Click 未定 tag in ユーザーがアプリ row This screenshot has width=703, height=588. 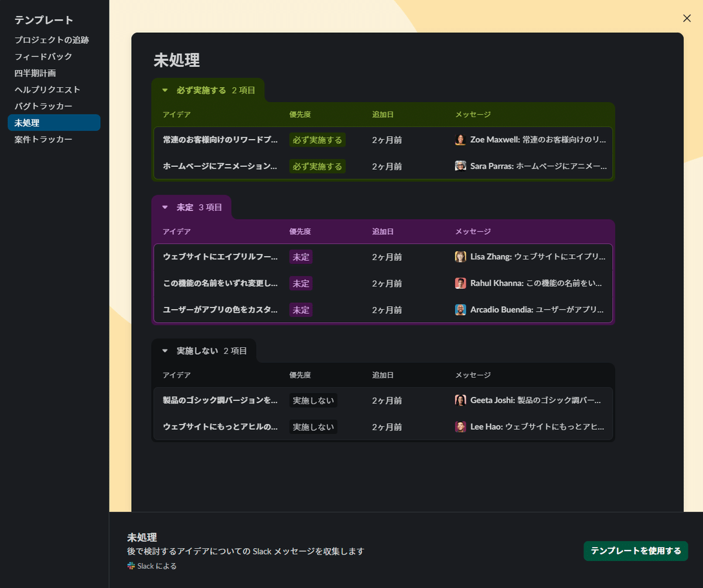pos(301,310)
